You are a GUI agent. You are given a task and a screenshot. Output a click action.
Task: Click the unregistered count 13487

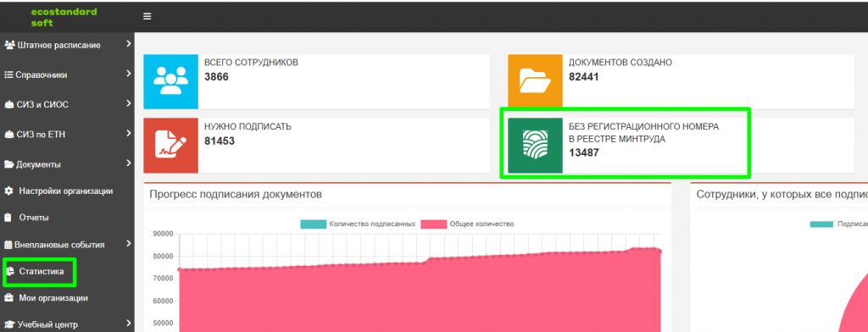pos(584,153)
